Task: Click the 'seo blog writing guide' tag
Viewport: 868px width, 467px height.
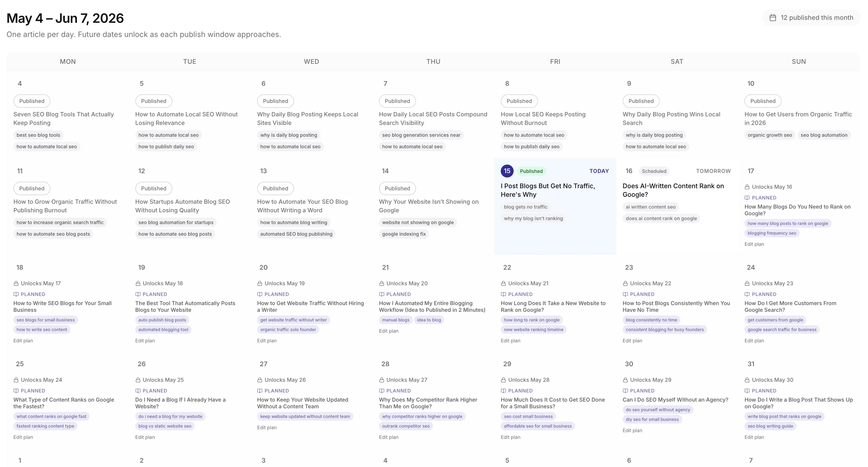Action: 770,426
